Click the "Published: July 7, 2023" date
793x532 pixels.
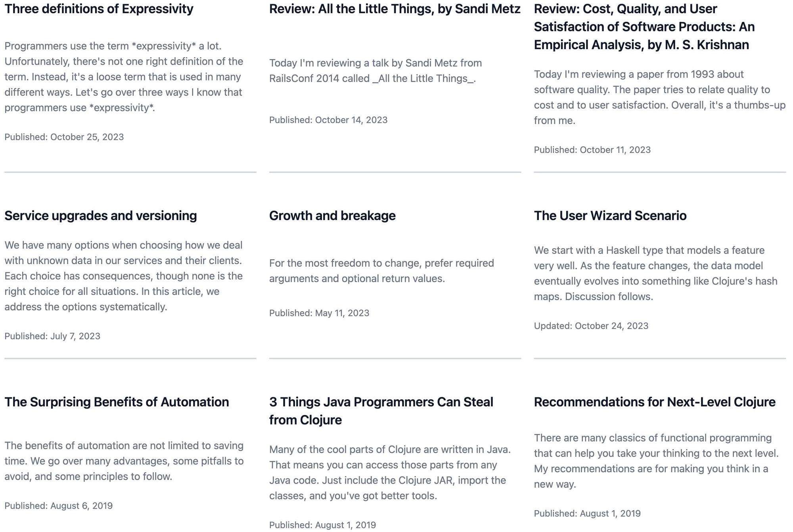coord(52,336)
